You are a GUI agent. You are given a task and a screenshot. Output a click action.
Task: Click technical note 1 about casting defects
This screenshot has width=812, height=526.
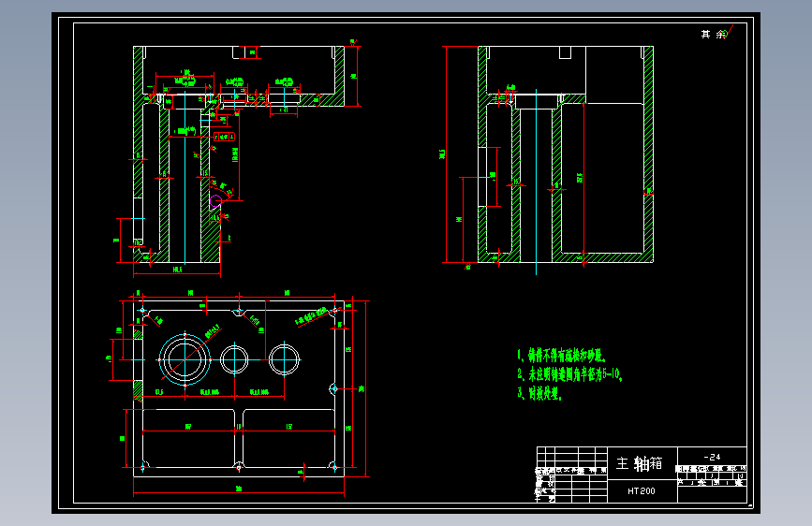tap(561, 355)
